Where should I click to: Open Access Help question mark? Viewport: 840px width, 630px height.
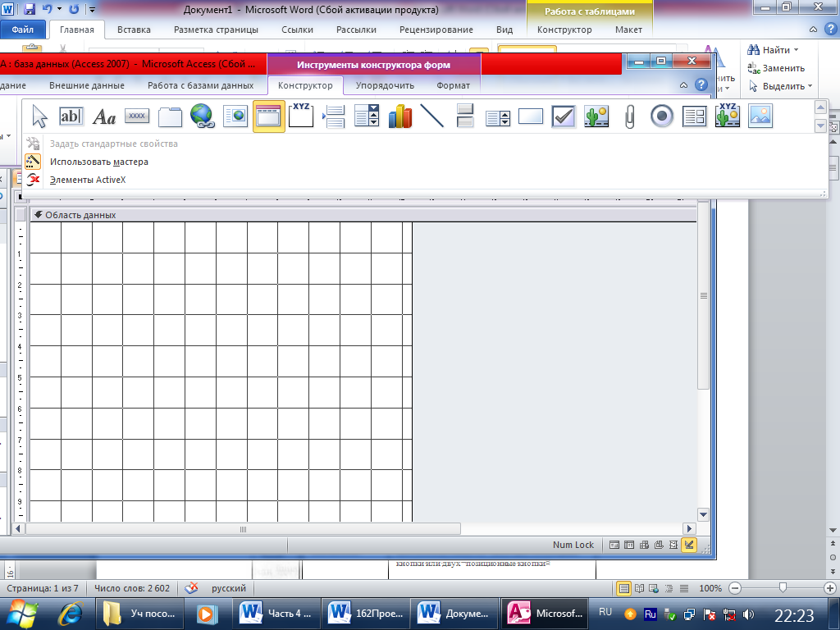tap(701, 84)
